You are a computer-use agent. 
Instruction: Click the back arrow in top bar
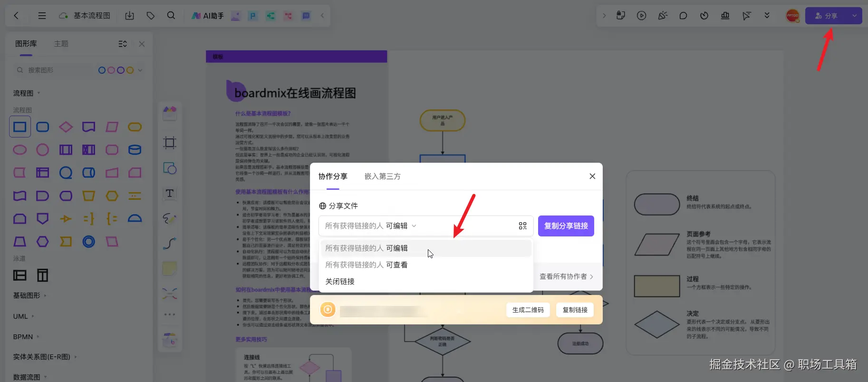16,16
